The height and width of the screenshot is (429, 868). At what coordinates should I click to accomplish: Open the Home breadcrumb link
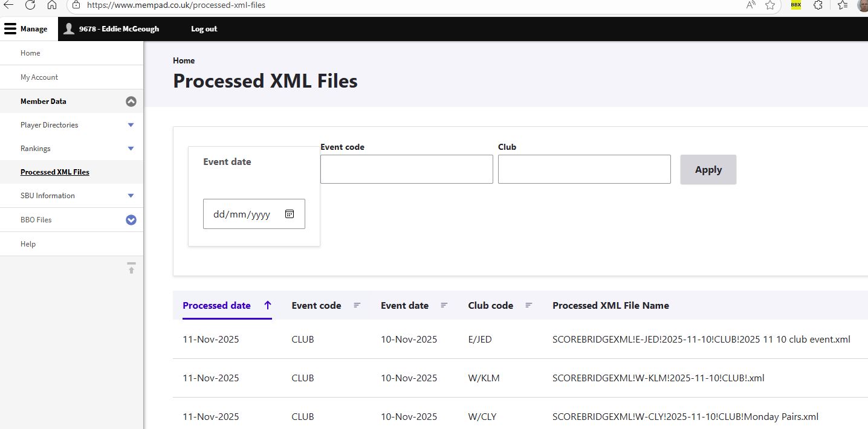[183, 60]
